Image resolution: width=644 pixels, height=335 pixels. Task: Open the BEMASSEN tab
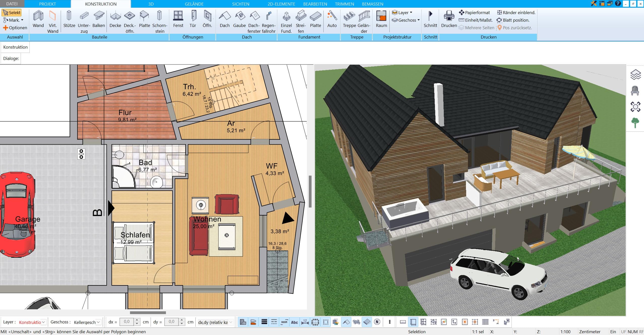click(x=372, y=4)
